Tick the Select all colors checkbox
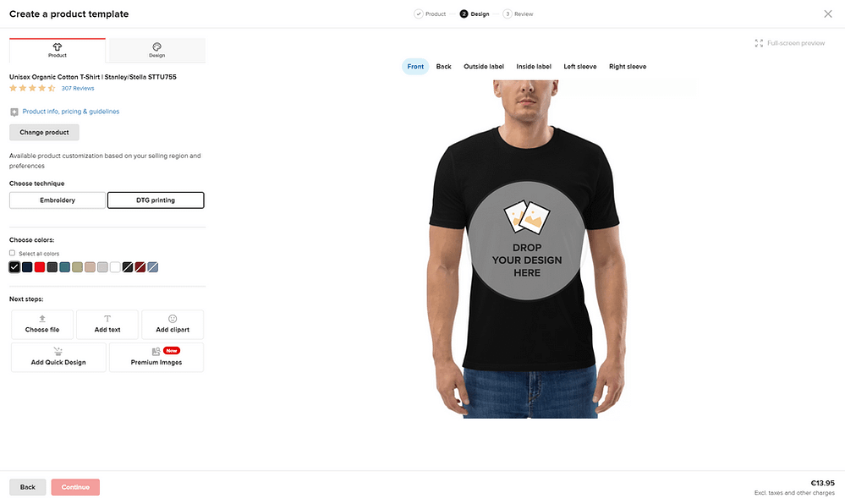 tap(12, 253)
